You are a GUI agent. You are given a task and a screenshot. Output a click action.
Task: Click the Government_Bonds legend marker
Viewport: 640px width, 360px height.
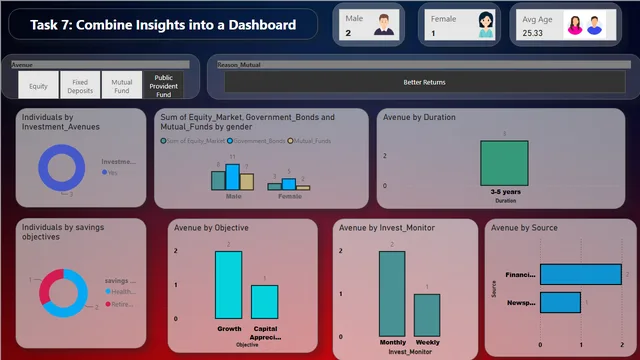point(230,141)
